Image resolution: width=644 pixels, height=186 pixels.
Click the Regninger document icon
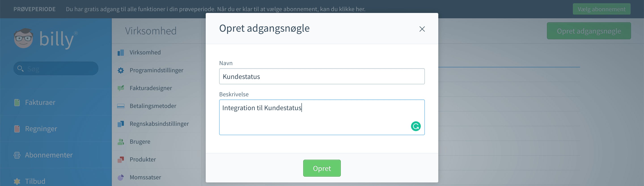(x=17, y=129)
